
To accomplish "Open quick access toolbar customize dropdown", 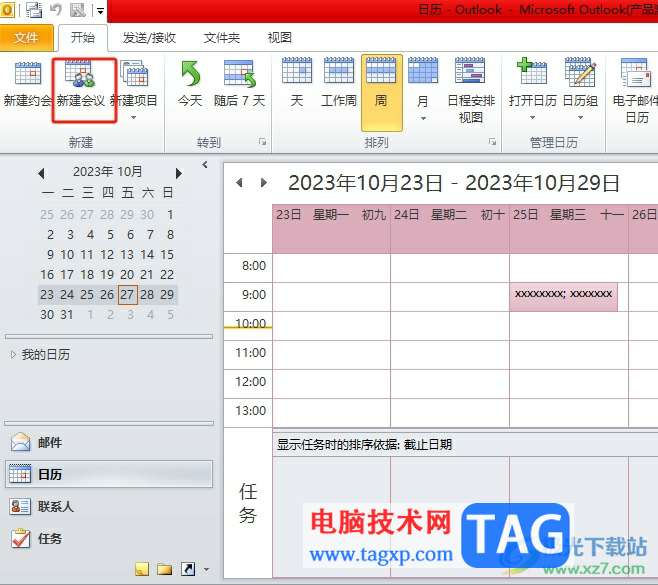I will pos(100,10).
